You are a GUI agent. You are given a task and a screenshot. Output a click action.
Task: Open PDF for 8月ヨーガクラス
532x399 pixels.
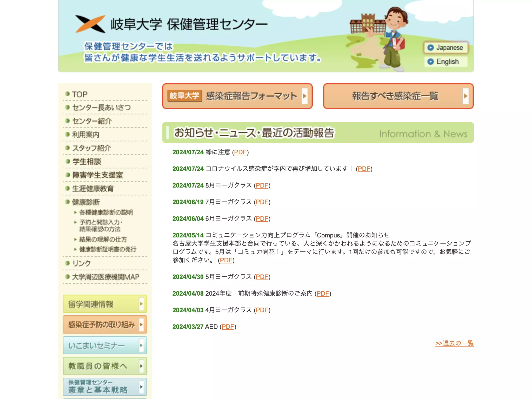(262, 185)
